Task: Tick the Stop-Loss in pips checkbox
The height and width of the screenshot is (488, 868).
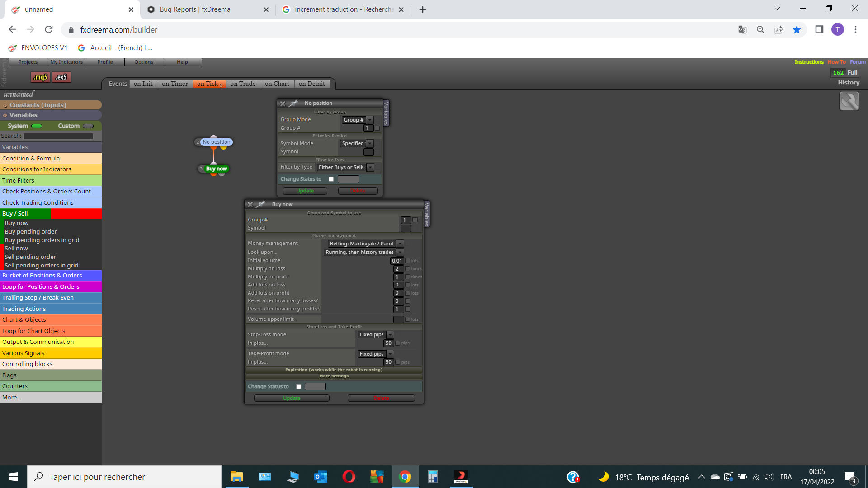Action: (397, 343)
